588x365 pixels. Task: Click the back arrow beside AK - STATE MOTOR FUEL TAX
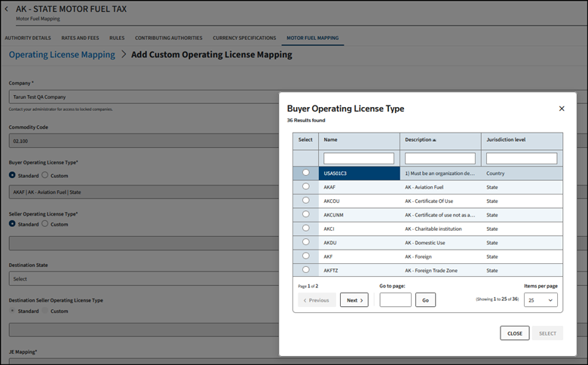point(7,9)
